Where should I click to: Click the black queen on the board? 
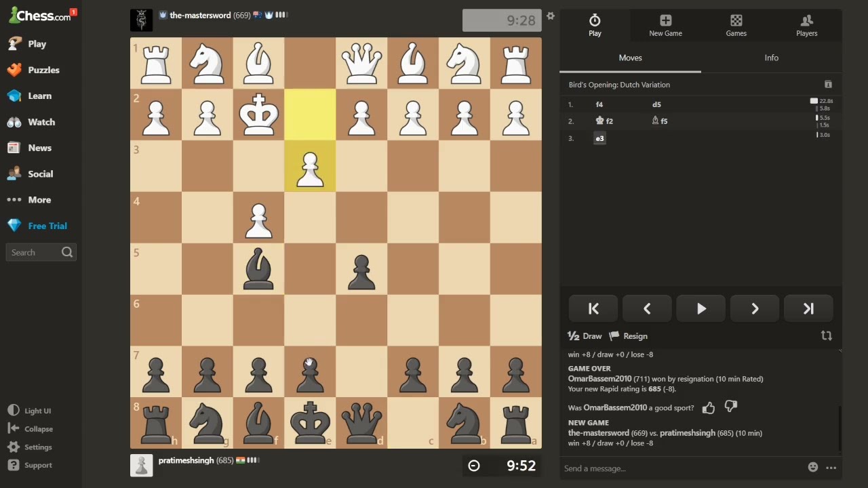pyautogui.click(x=361, y=422)
